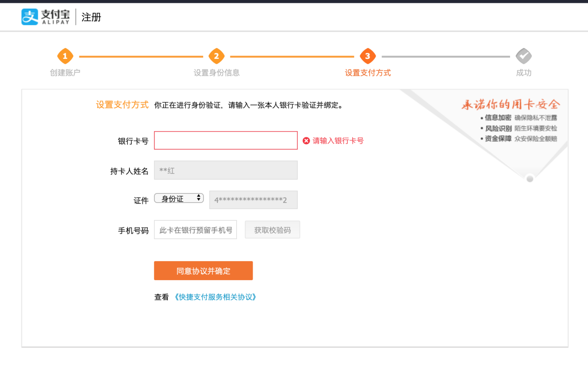
Task: Click the 承诺你的用卡安全 banner
Action: pos(511,105)
